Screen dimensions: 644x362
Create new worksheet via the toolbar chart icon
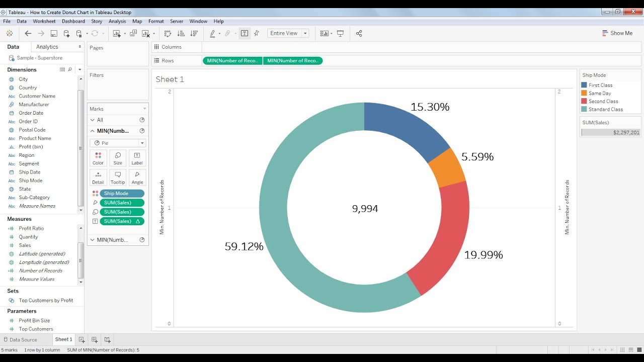point(117,33)
